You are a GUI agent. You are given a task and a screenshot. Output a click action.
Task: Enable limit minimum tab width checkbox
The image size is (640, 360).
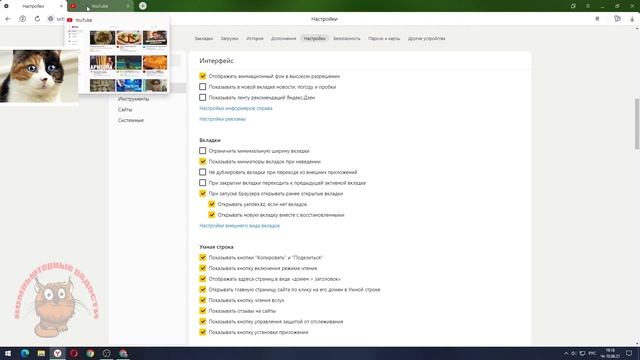(202, 151)
